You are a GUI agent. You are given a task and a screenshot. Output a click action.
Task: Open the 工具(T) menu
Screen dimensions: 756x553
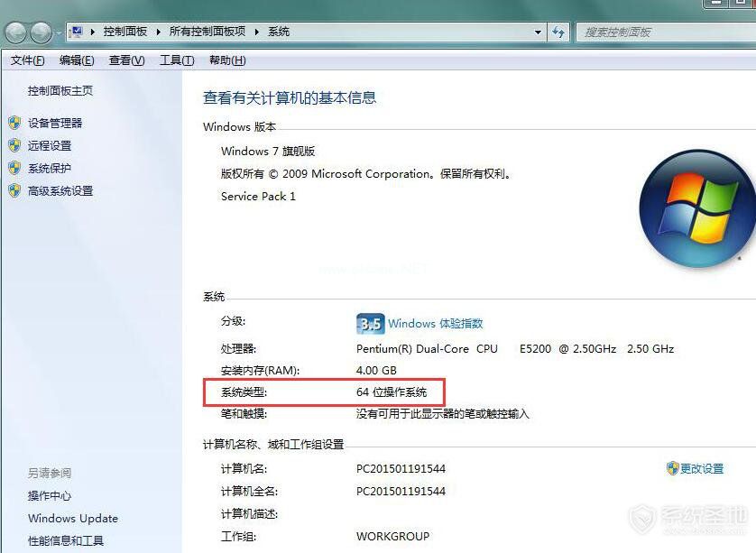click(x=177, y=60)
